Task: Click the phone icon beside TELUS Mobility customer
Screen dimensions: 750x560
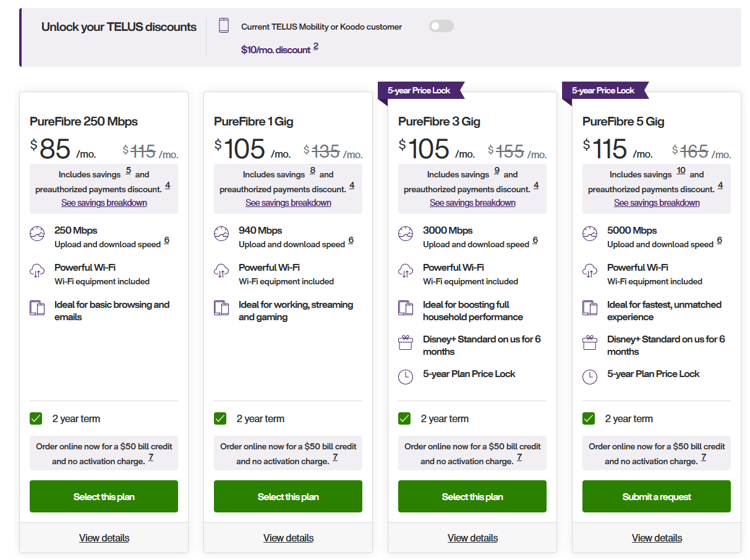Action: tap(224, 26)
